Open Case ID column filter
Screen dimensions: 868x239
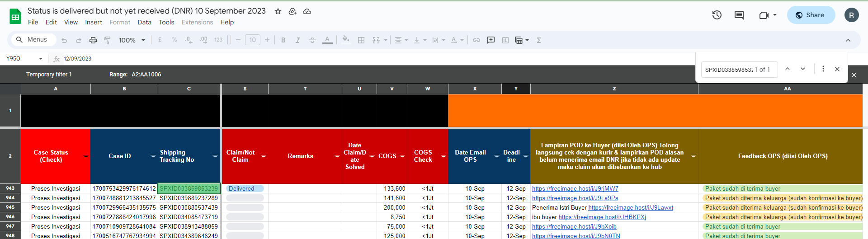click(153, 156)
